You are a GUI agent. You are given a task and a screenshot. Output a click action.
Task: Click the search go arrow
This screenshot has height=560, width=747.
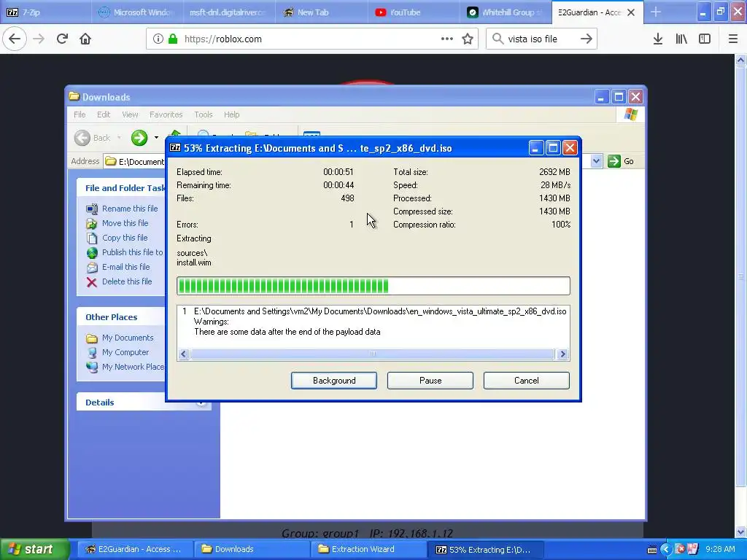coord(587,39)
